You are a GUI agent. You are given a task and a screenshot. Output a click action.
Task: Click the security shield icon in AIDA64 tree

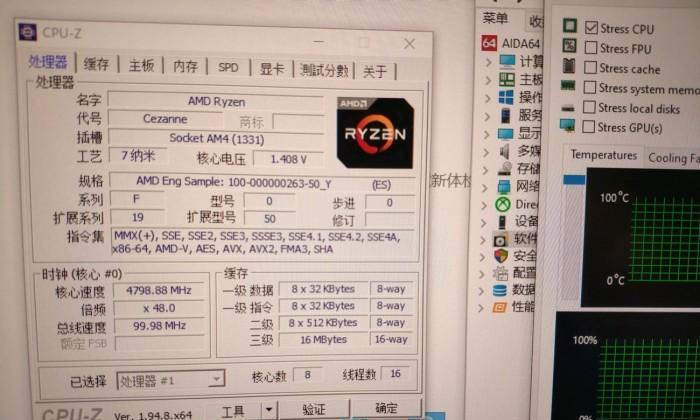tap(501, 256)
